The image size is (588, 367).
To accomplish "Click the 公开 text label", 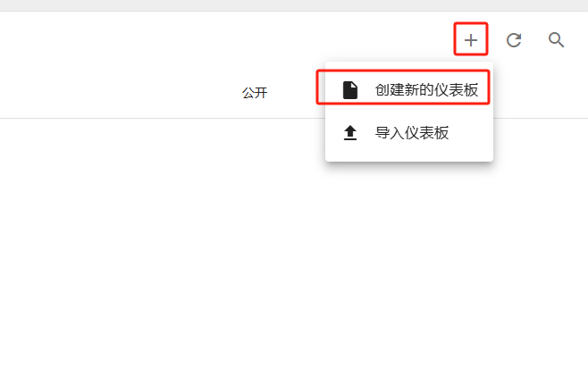I will tap(255, 93).
